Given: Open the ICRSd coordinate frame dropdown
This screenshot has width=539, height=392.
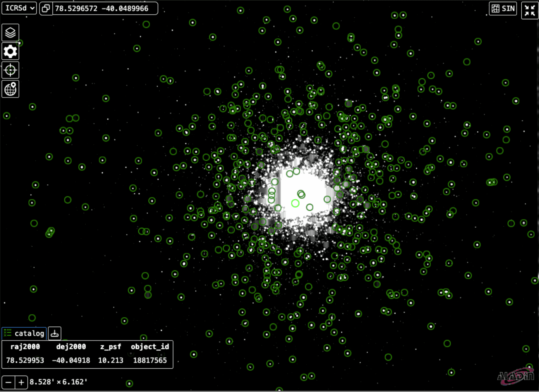Looking at the screenshot, I should pyautogui.click(x=19, y=8).
